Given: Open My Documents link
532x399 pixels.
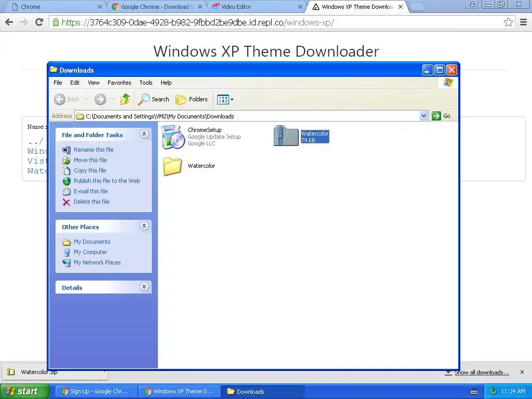Looking at the screenshot, I should (92, 242).
